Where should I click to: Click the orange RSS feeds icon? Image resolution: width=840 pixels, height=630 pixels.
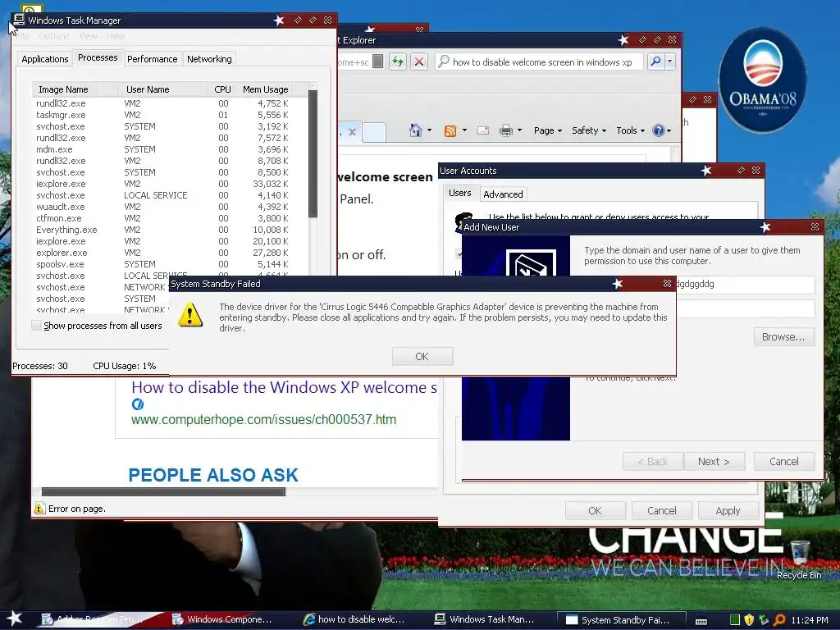pyautogui.click(x=450, y=130)
